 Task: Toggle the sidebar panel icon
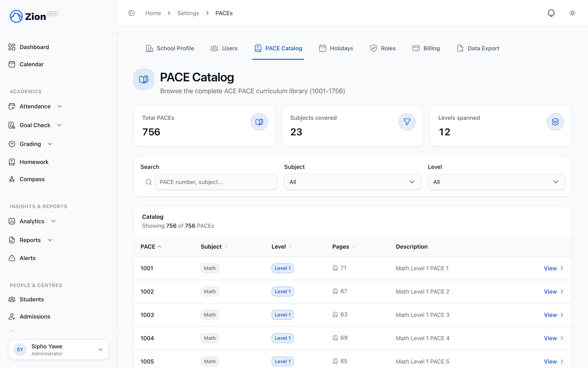click(x=131, y=13)
